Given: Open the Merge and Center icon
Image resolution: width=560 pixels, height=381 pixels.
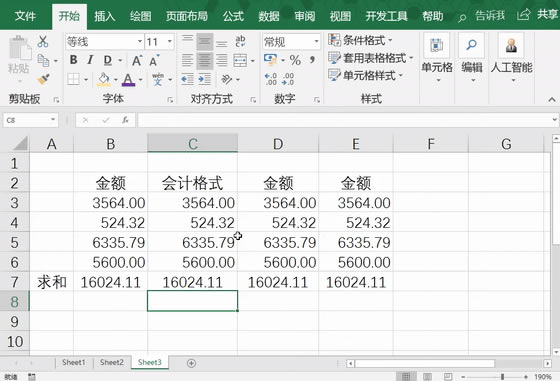Looking at the screenshot, I should click(240, 60).
